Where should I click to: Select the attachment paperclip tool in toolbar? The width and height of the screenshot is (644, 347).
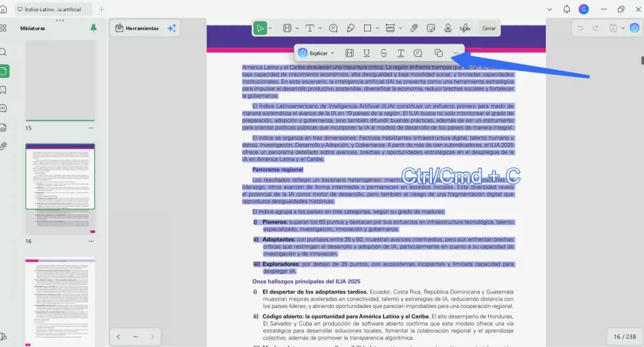pyautogui.click(x=414, y=28)
